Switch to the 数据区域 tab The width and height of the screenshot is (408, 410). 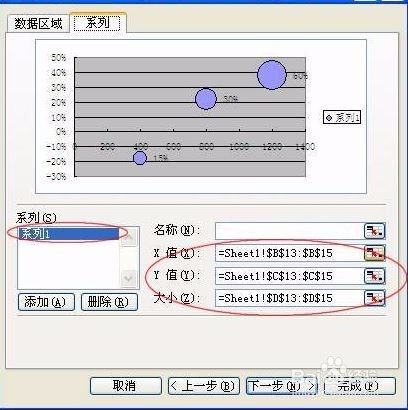tap(38, 23)
